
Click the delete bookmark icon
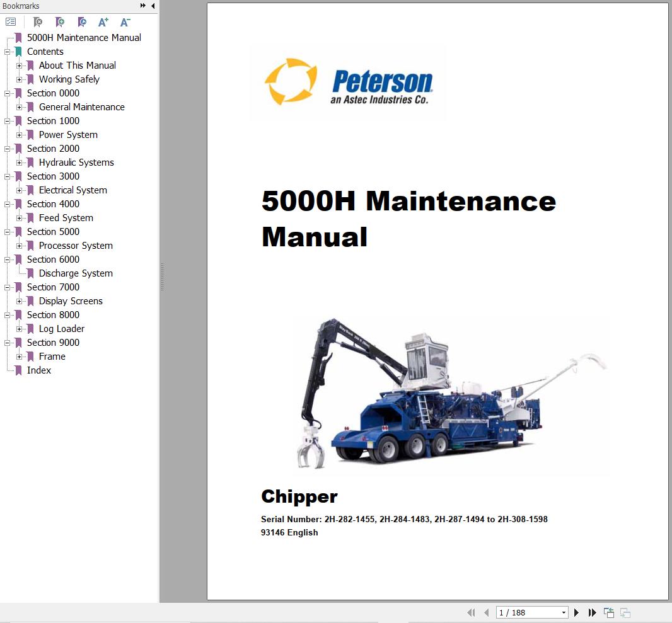[x=38, y=22]
